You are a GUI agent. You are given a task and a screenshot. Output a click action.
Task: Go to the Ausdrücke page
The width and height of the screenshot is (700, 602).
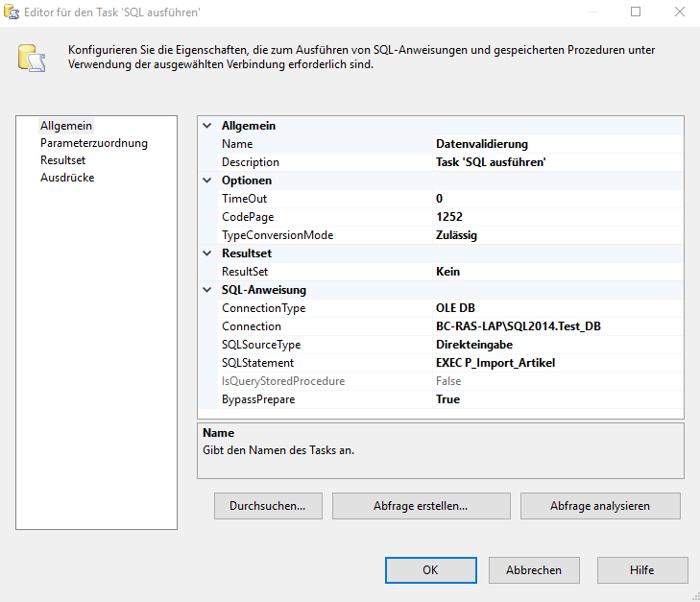66,178
